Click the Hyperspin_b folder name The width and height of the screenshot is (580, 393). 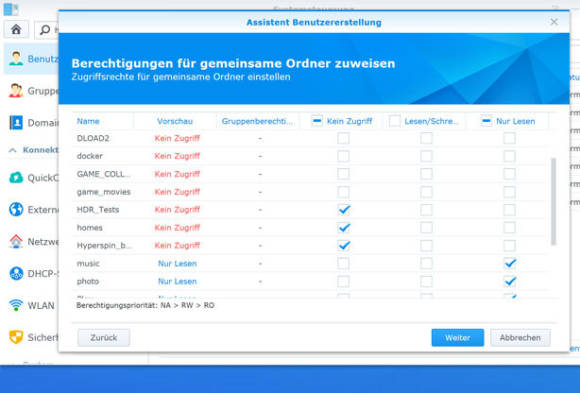pyautogui.click(x=104, y=245)
